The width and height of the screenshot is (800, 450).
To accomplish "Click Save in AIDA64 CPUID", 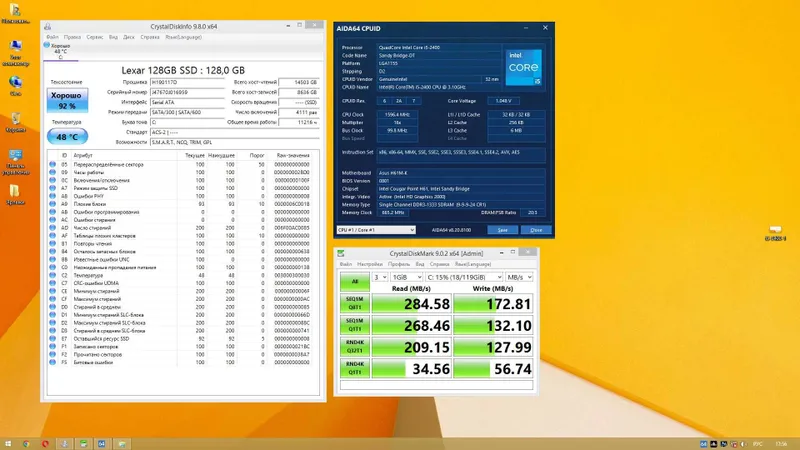I will coord(503,230).
